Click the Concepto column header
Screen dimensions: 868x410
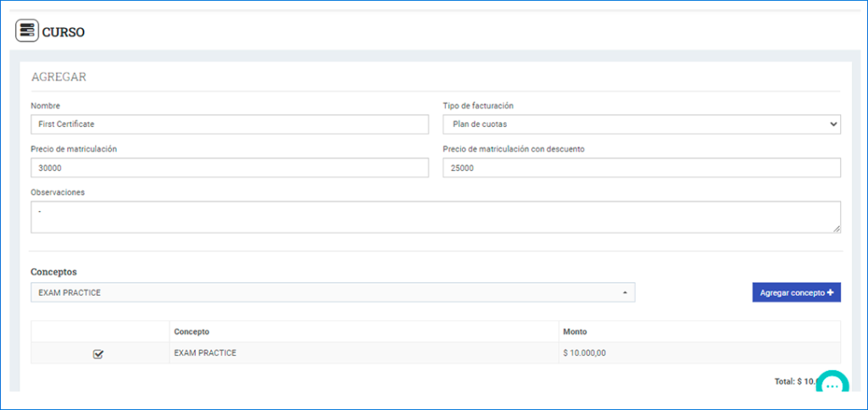(x=191, y=331)
